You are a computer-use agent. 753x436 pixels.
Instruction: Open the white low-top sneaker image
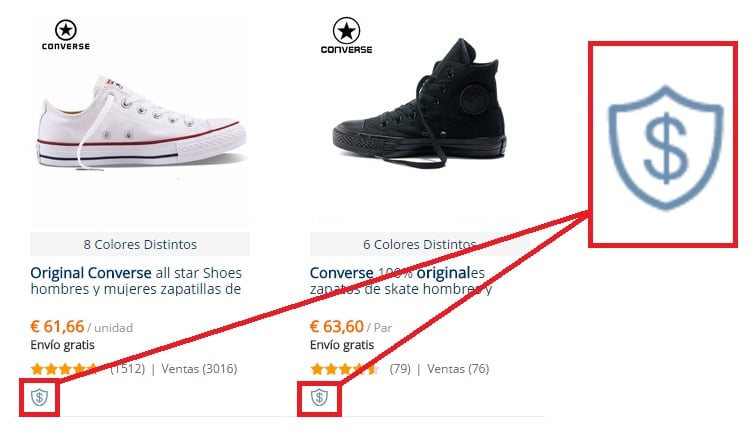tap(142, 122)
